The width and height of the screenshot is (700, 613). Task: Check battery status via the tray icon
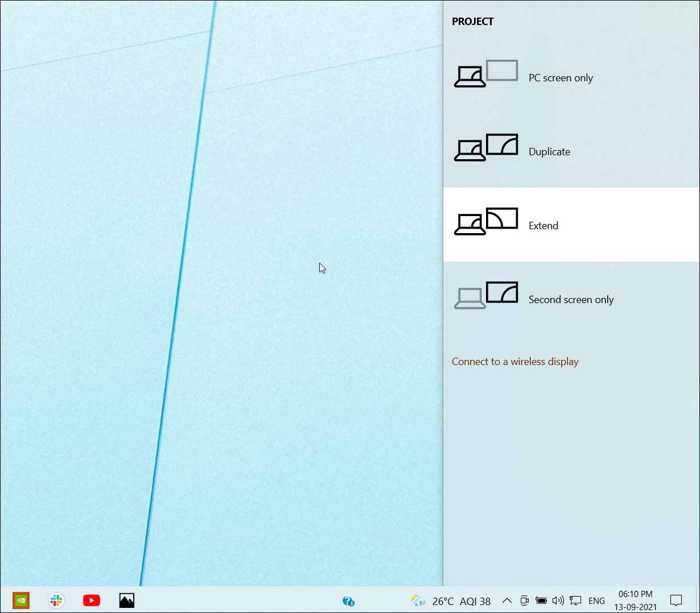coord(541,600)
